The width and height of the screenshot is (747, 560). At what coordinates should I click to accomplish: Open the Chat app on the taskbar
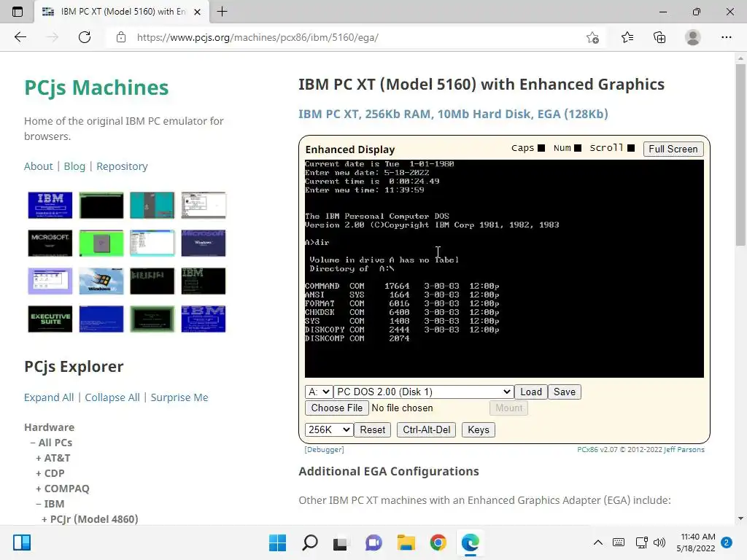(373, 542)
